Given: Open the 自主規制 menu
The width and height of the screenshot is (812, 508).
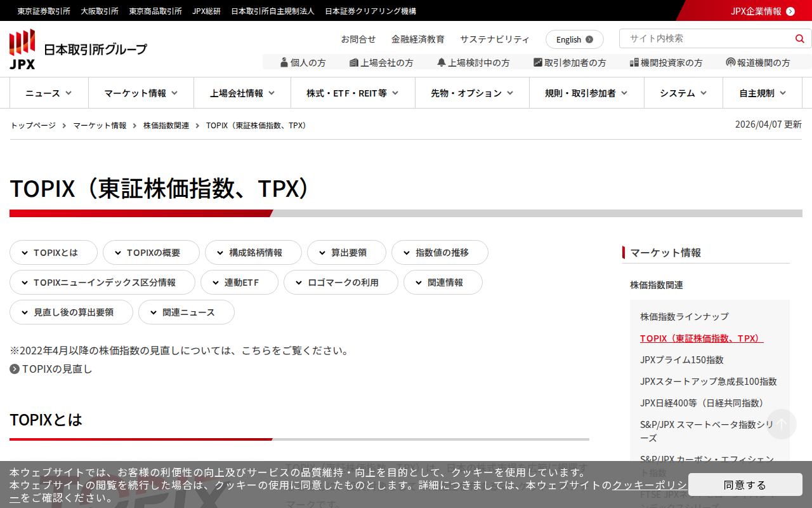Looking at the screenshot, I should point(763,93).
